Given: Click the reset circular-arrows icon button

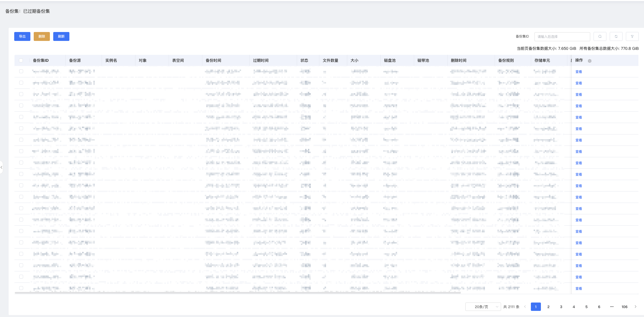Looking at the screenshot, I should pyautogui.click(x=616, y=36).
